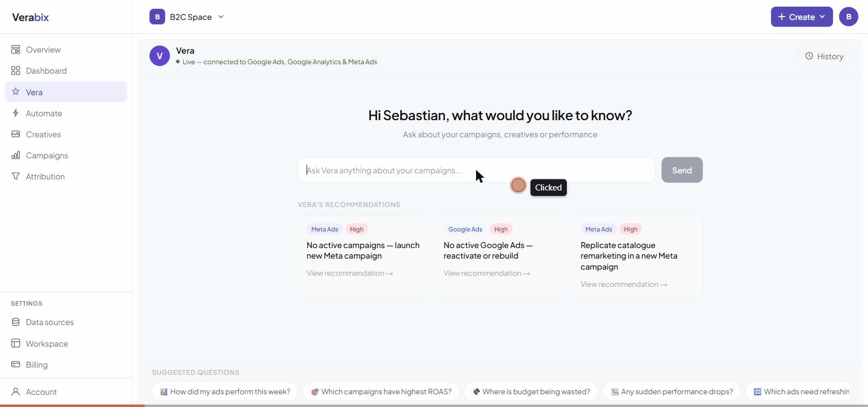This screenshot has height=407, width=868.
Task: Click the purple V avatar of Vera
Action: coord(159,56)
